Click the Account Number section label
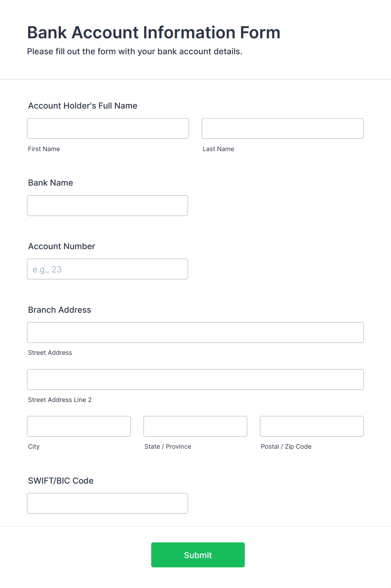The height and width of the screenshot is (588, 391). click(61, 246)
